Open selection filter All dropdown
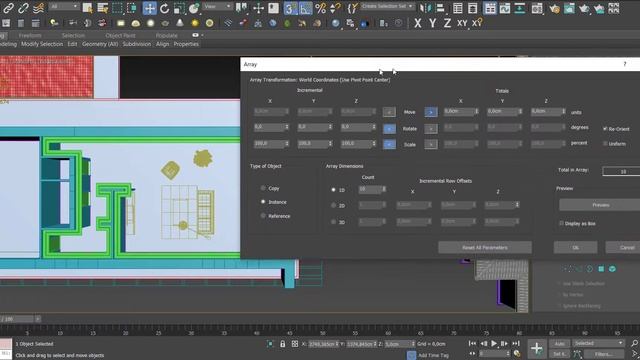640x360 pixels. click(x=64, y=7)
